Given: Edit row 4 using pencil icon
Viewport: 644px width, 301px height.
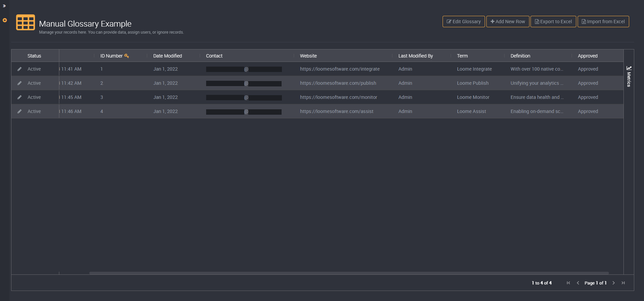Looking at the screenshot, I should tap(20, 111).
